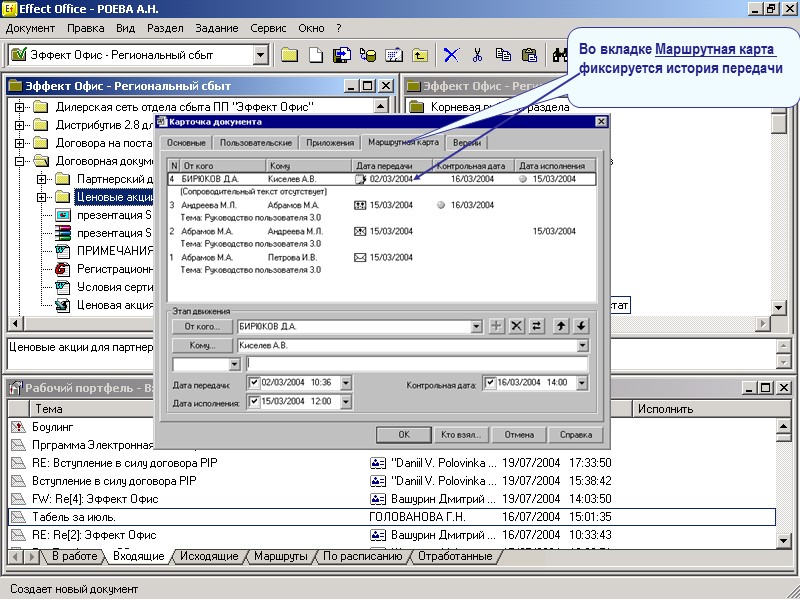The height and width of the screenshot is (600, 800).
Task: Expand the Ценовые акци folder
Action: [41, 197]
